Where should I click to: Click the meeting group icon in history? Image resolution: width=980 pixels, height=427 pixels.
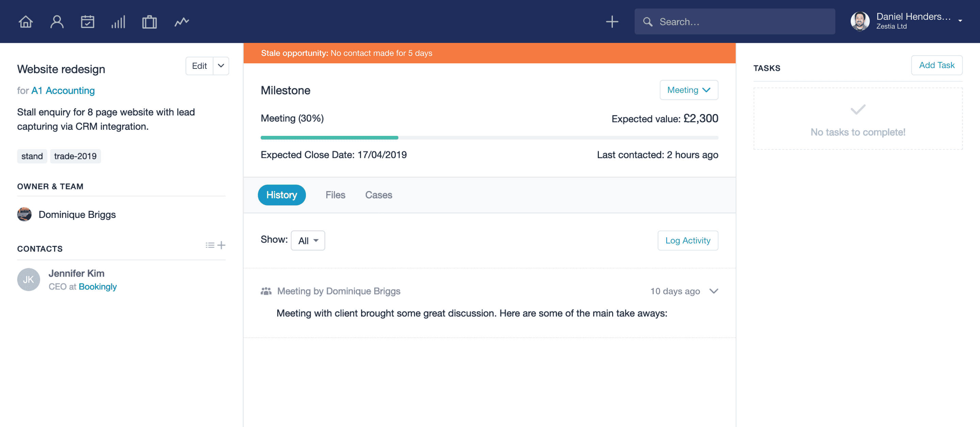(266, 291)
